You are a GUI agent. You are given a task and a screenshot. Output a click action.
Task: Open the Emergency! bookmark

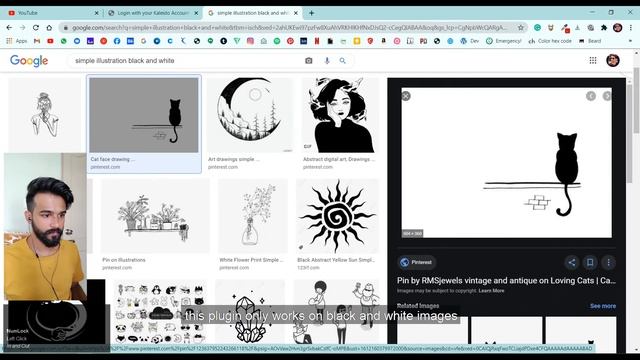pos(504,41)
